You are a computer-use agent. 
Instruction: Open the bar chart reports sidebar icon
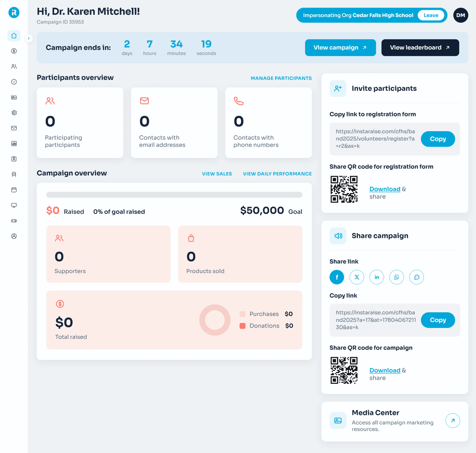[14, 144]
